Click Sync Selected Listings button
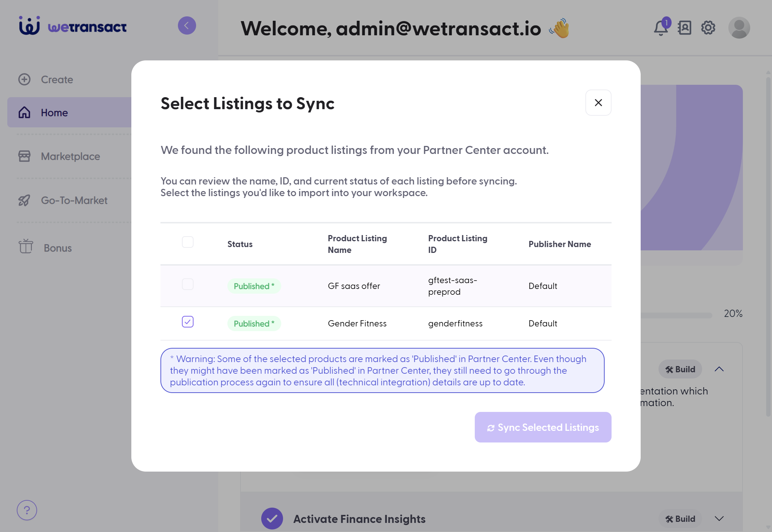 click(x=543, y=427)
